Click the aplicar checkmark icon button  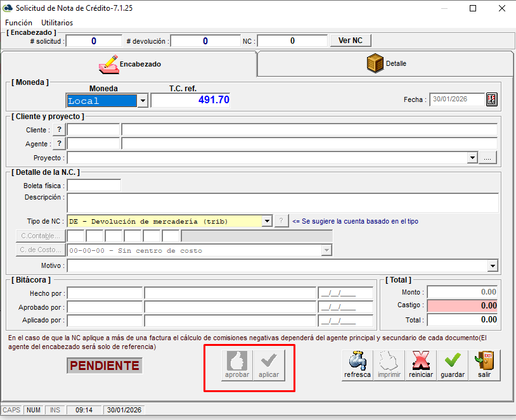(x=269, y=365)
